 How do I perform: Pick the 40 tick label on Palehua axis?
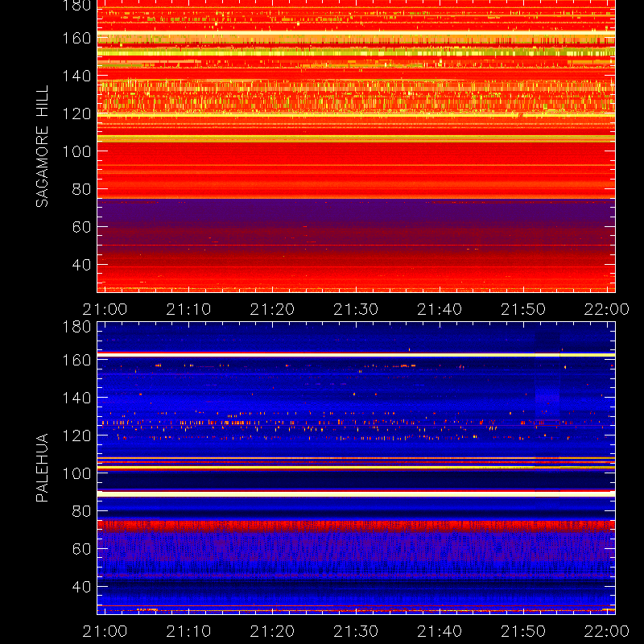[x=81, y=587]
